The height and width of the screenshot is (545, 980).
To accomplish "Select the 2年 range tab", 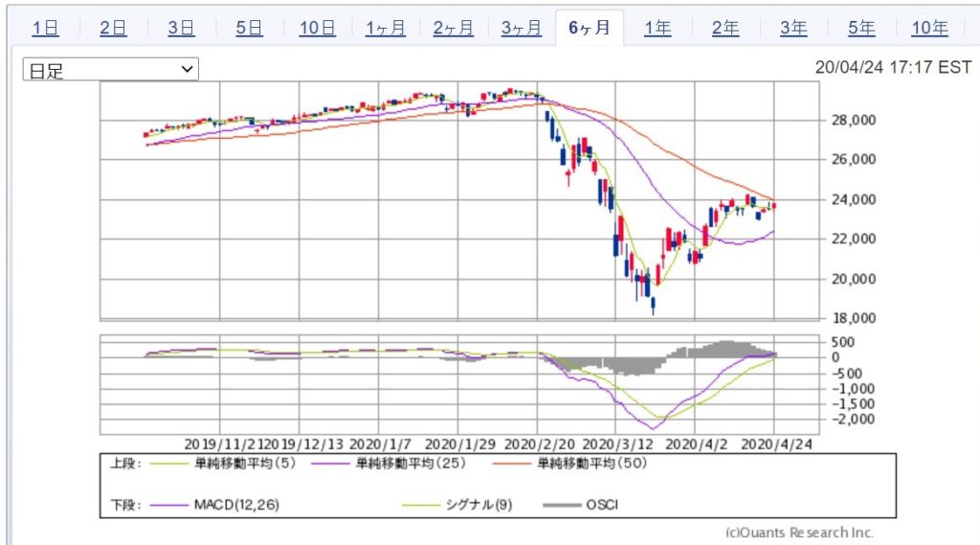I will tap(725, 28).
